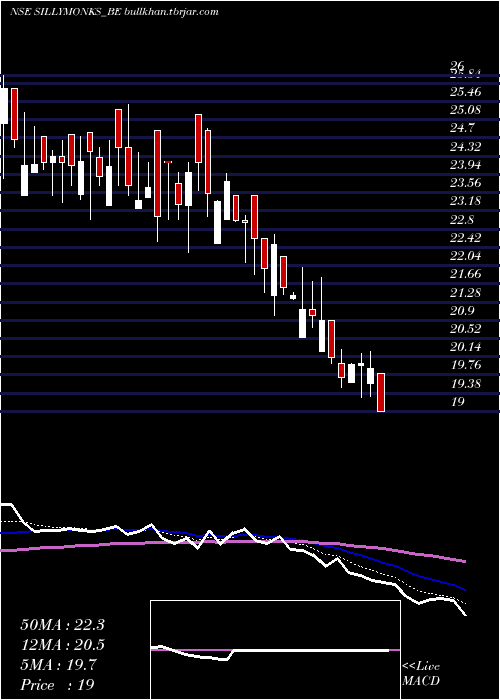Viewport: 500px width, 700px height.
Task: Click the 24.32 price axis label
Action: point(465,147)
